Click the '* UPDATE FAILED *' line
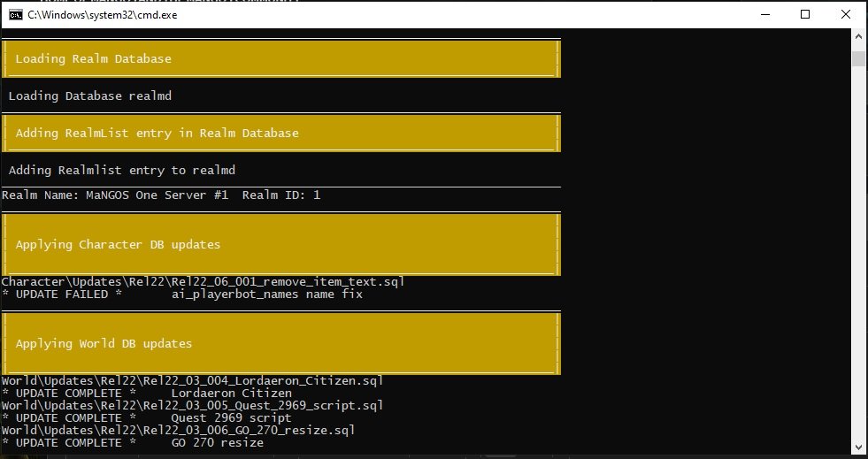868x459 pixels. coord(182,295)
